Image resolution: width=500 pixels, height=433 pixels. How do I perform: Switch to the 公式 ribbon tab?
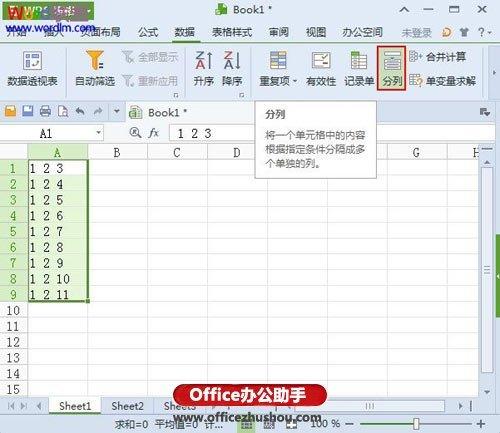pos(148,32)
